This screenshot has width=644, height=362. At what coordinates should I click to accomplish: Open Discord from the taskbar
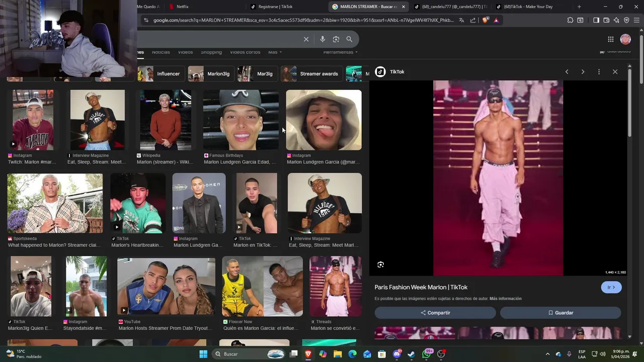[397, 354]
